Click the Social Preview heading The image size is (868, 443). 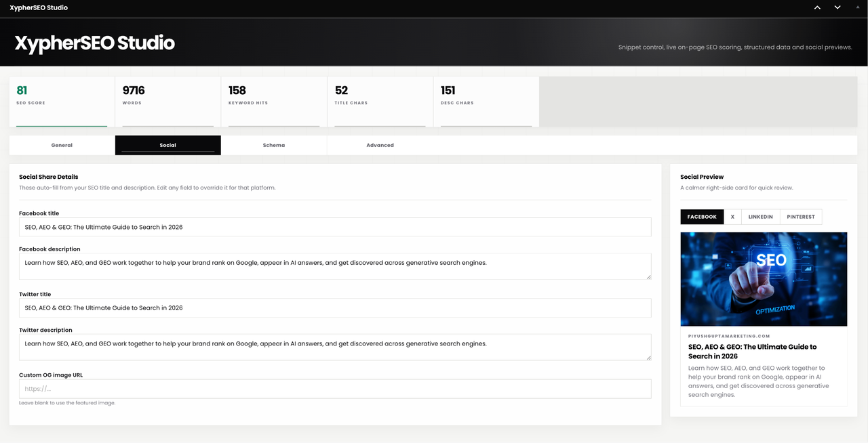point(702,177)
